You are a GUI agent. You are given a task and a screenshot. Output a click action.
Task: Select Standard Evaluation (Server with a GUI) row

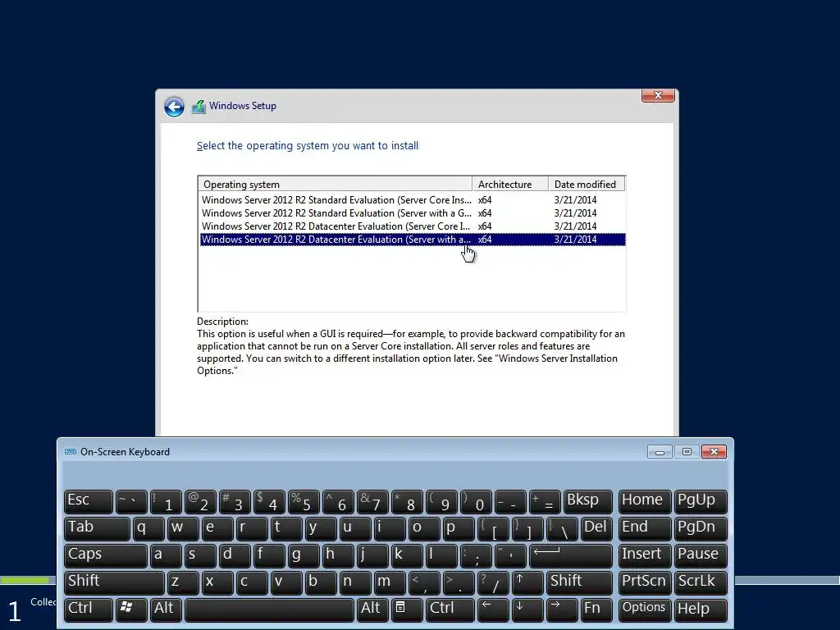click(412, 213)
